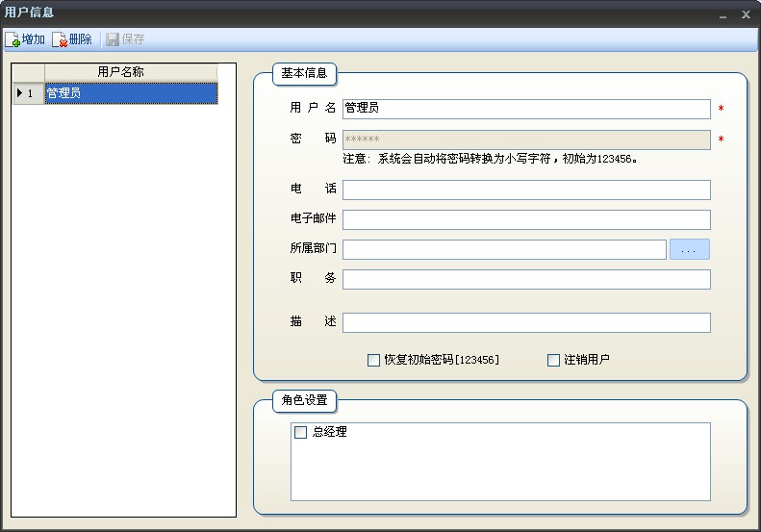Click the grid's top-left corner cell
Image resolution: width=761 pixels, height=532 pixels.
pos(28,72)
